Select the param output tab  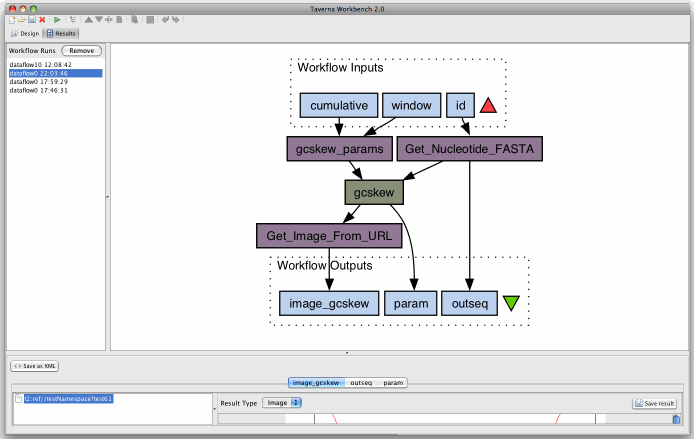tap(393, 382)
